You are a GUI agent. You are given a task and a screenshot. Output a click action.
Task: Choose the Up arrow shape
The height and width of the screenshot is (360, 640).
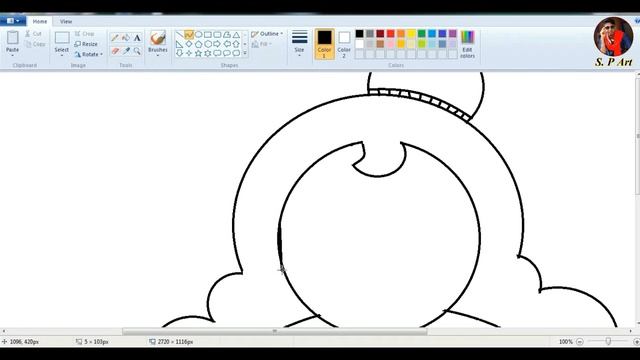tap(236, 44)
